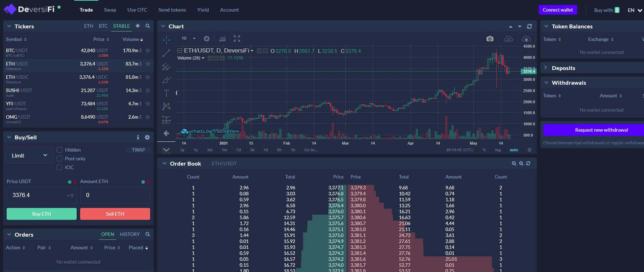Favorite the OMG/USDT ticker star
This screenshot has height=272, width=644.
[x=148, y=117]
